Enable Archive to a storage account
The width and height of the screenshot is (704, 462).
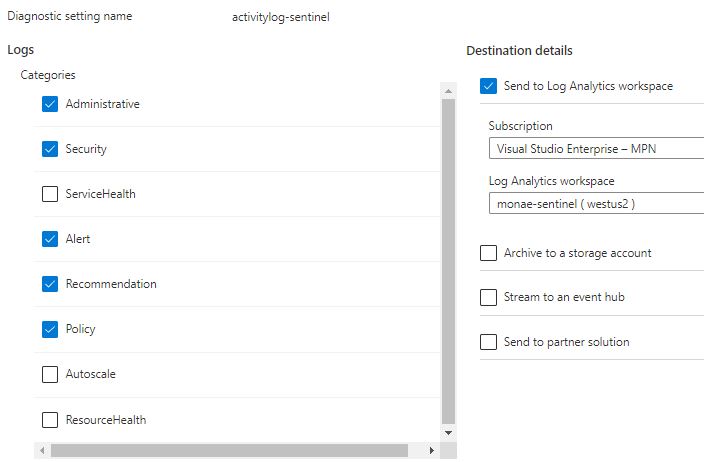[488, 253]
